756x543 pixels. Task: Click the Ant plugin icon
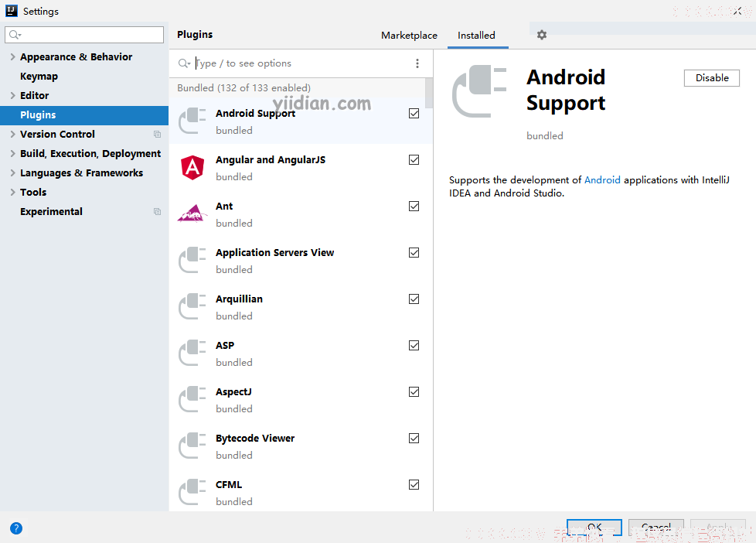click(x=192, y=213)
